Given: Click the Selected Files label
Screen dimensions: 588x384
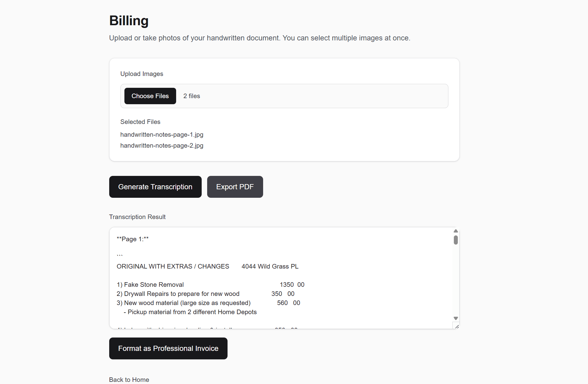Looking at the screenshot, I should coord(140,122).
